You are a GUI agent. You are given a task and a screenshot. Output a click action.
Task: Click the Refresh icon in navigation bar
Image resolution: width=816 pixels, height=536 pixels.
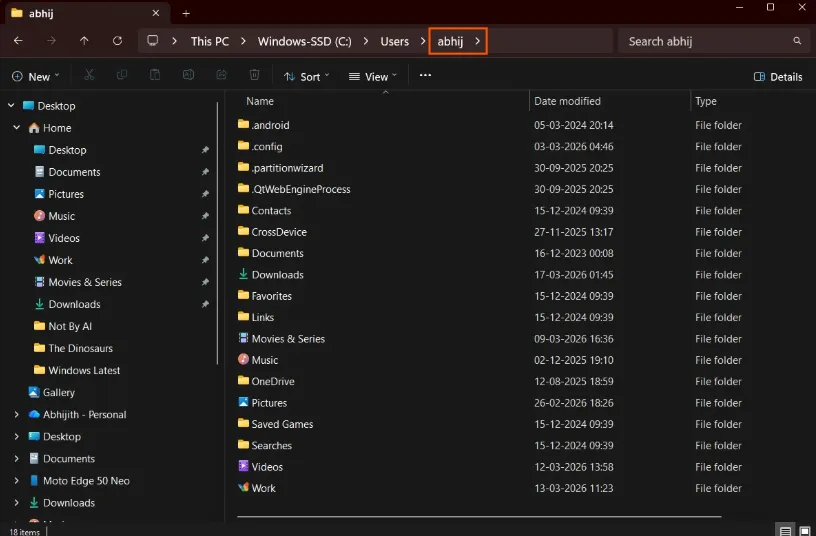[x=117, y=41]
